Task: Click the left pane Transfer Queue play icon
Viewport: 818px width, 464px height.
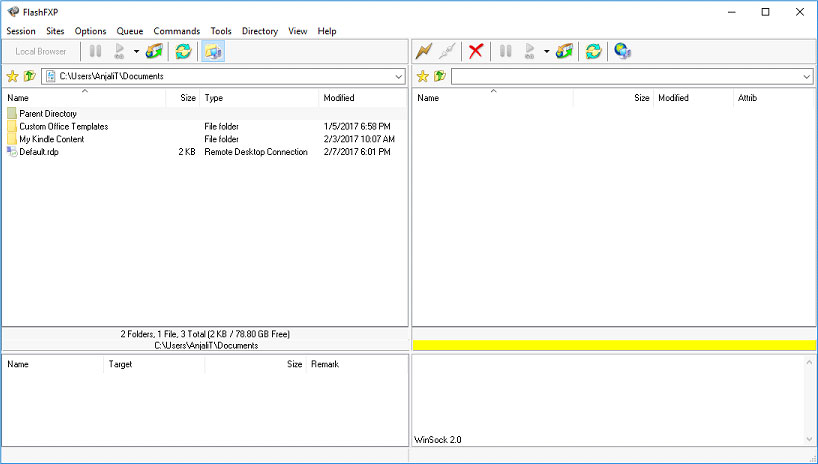Action: click(x=119, y=51)
